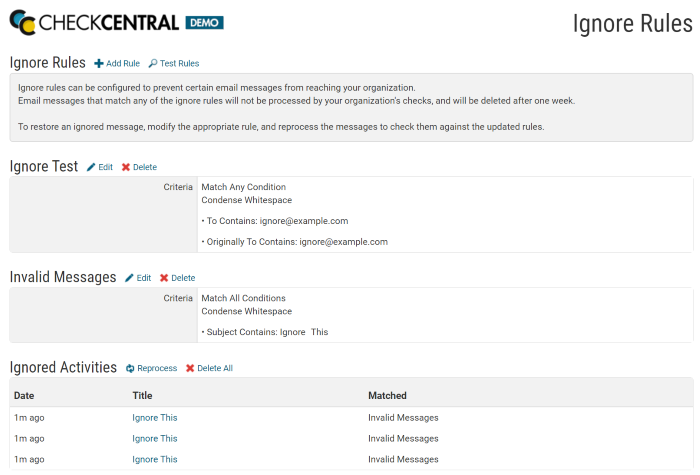Image resolution: width=700 pixels, height=475 pixels.
Task: Open the Test Rules text link
Action: pyautogui.click(x=179, y=64)
